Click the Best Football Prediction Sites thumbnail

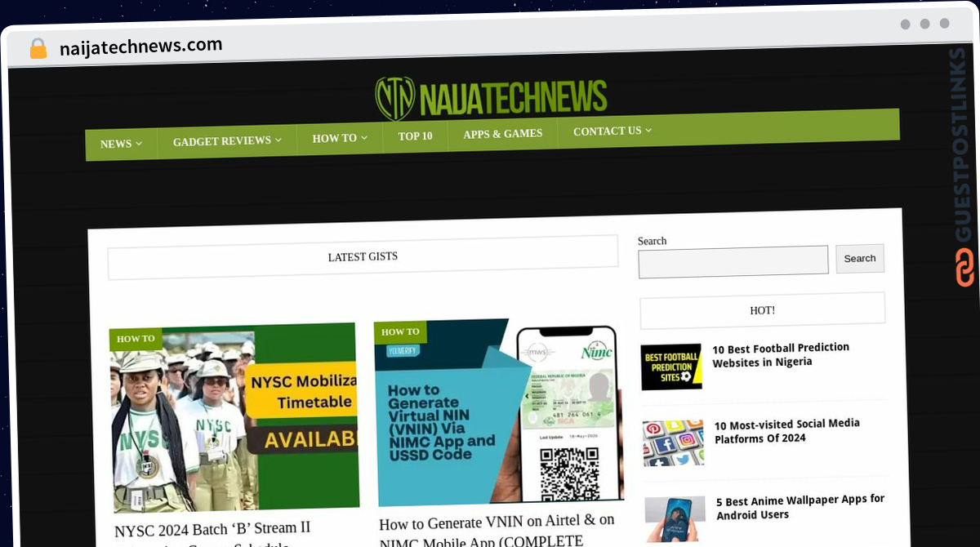pyautogui.click(x=671, y=367)
